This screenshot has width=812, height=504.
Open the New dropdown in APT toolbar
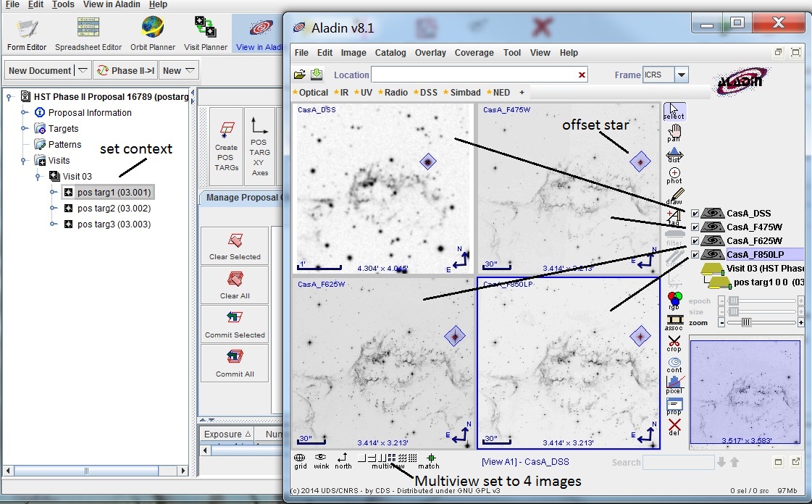click(178, 70)
